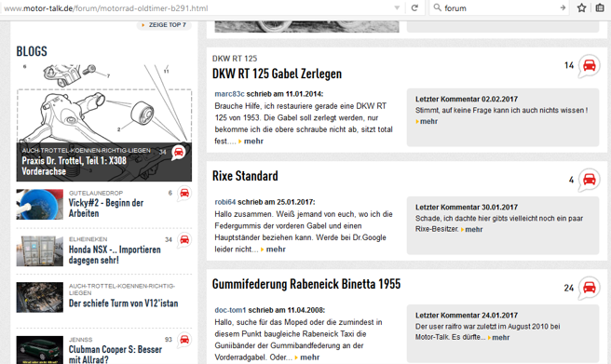The image size is (611, 364).
Task: Click the comment icon beside Vicky#2 blog
Action: 184,193
